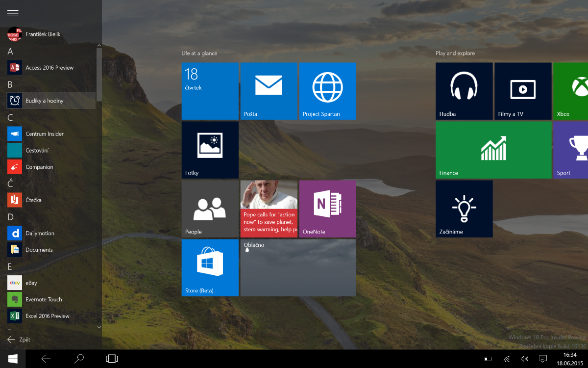Select Budíky a hodiny in the app list
This screenshot has height=368, width=588.
pos(44,101)
